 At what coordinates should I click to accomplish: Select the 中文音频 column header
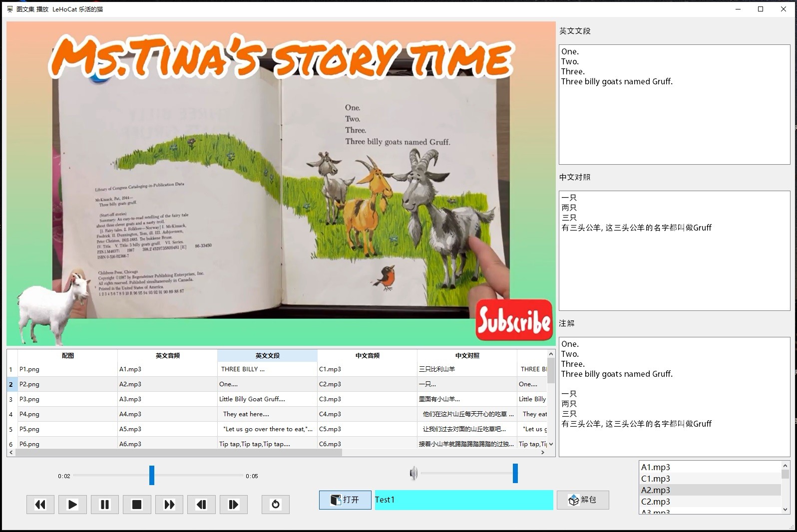coord(367,355)
